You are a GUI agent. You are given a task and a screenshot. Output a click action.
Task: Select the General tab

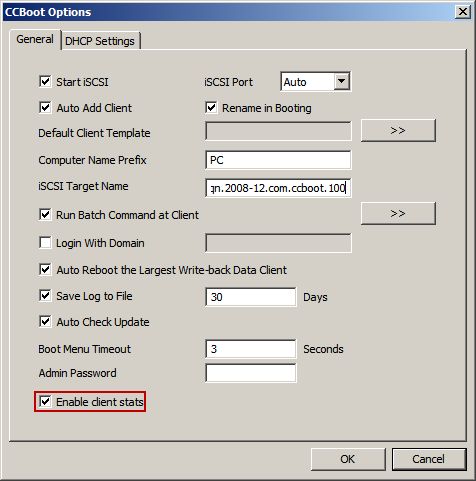[x=35, y=39]
